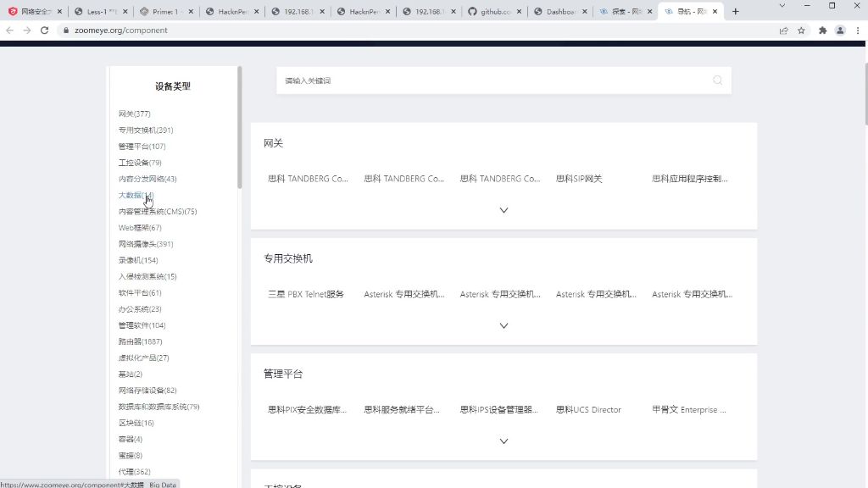Click the address bar URL zoomeye.org/component

pyautogui.click(x=120, y=30)
